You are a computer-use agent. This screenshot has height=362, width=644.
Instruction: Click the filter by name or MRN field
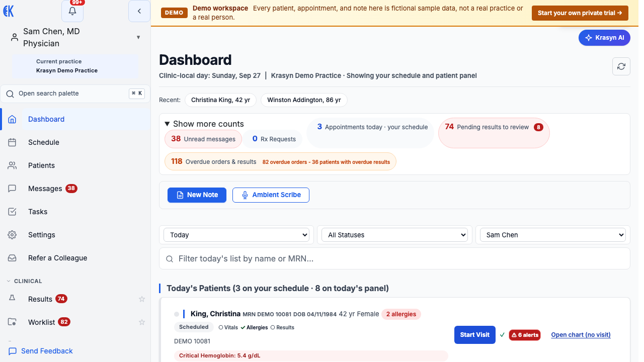(394, 258)
